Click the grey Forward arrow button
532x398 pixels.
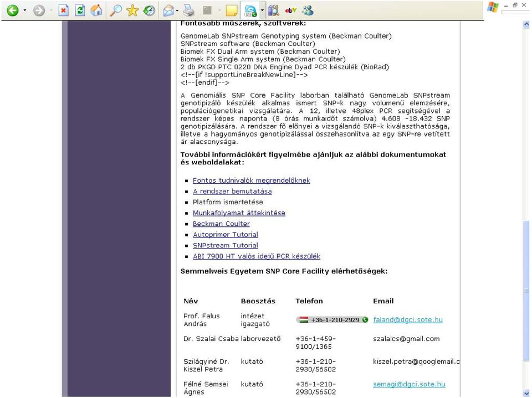39,11
